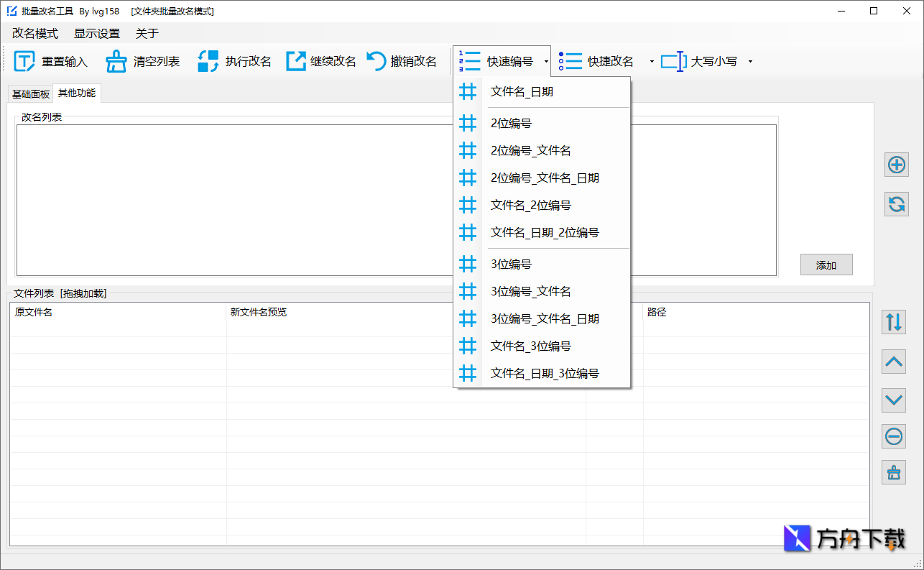
Task: Click the 继续改名 export-style icon
Action: 295,61
